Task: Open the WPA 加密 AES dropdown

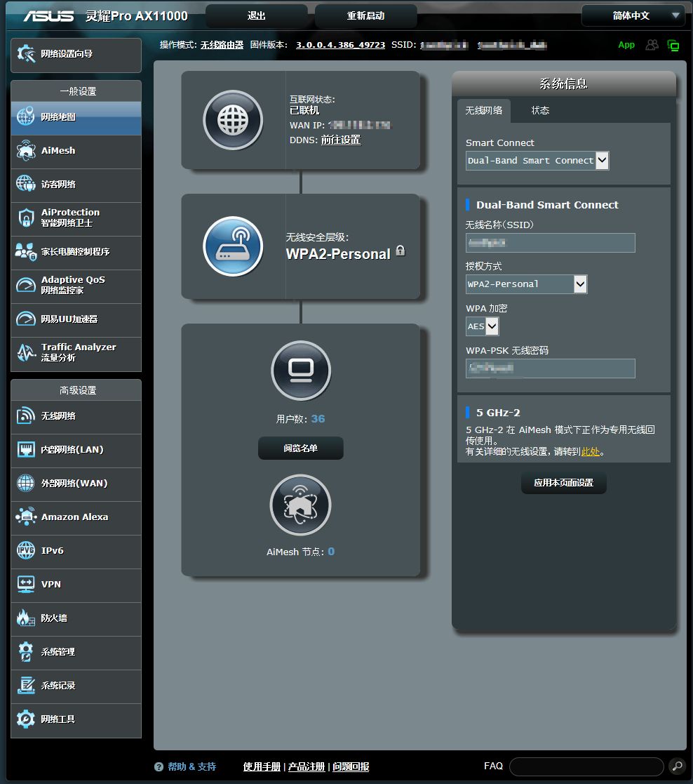Action: tap(482, 326)
